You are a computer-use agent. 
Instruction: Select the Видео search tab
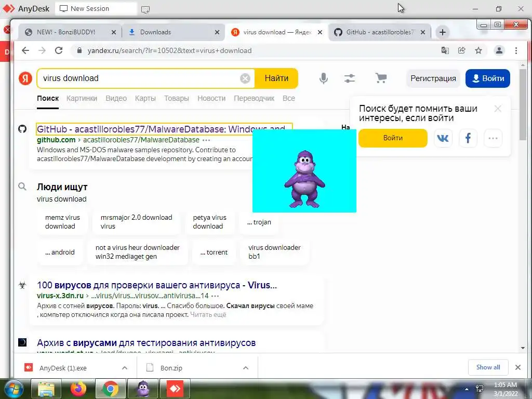(116, 98)
